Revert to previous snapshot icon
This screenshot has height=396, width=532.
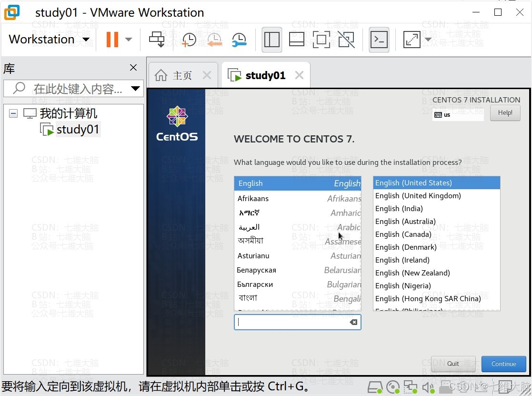[214, 40]
